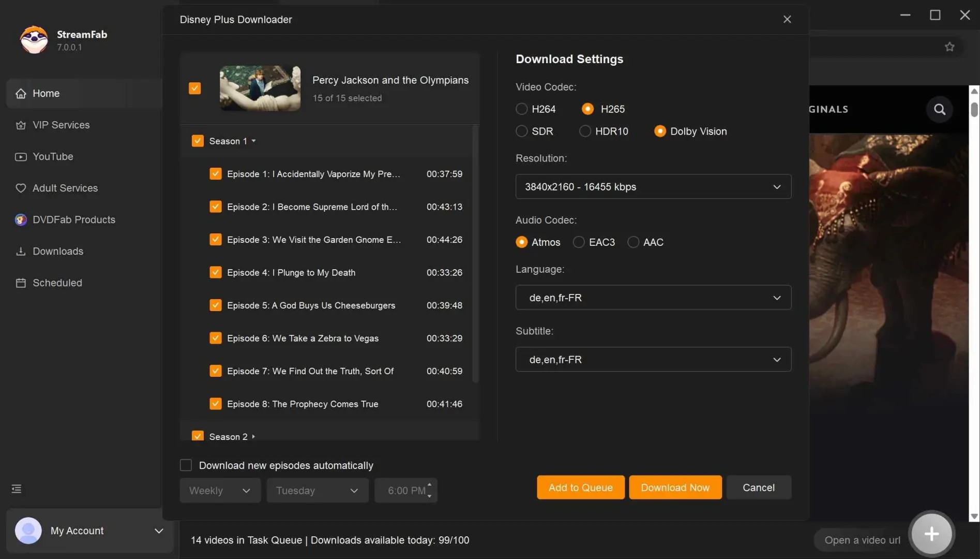Expand the Season 2 episode list
The height and width of the screenshot is (559, 980).
[253, 436]
